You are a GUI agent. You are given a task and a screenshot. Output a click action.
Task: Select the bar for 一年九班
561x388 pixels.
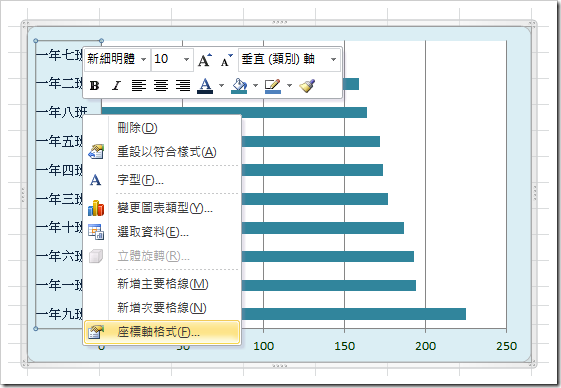click(x=353, y=314)
